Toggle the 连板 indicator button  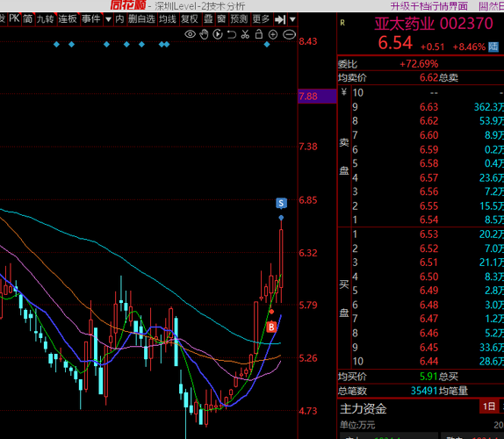click(68, 19)
